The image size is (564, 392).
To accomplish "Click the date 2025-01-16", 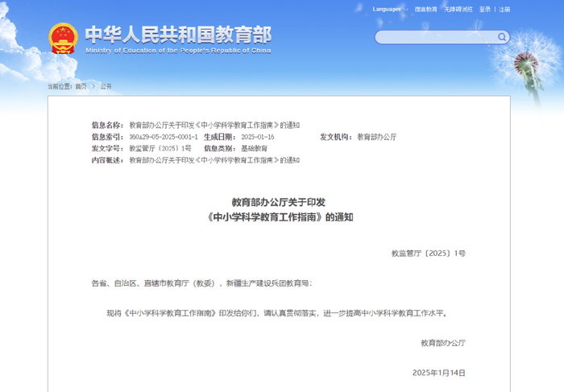I will tap(258, 137).
